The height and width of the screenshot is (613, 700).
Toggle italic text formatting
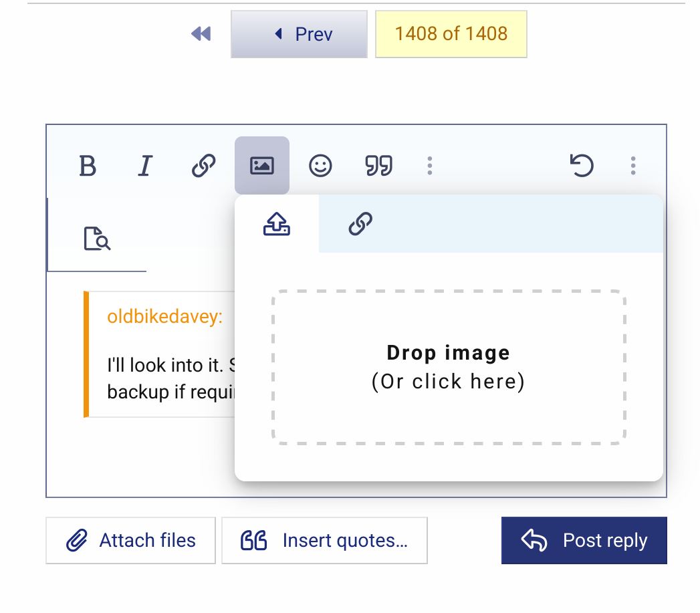pyautogui.click(x=145, y=166)
